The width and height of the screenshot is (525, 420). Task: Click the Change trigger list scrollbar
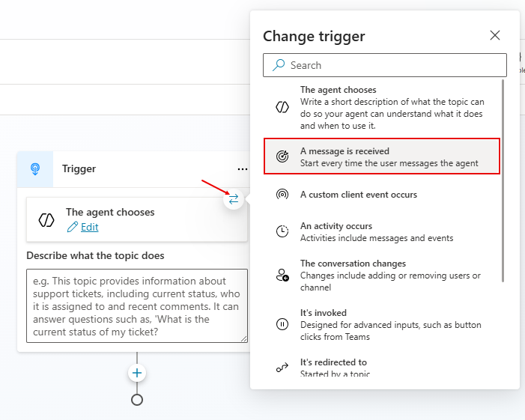503,180
